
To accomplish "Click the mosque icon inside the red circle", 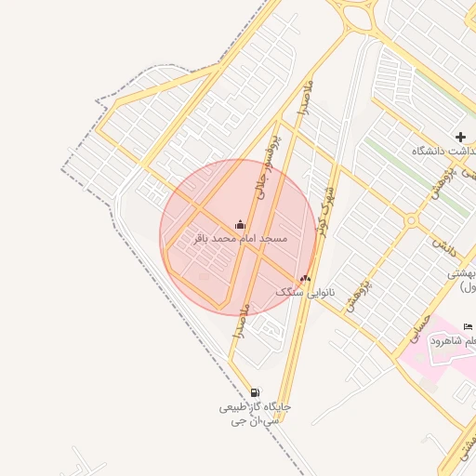I will click(240, 224).
